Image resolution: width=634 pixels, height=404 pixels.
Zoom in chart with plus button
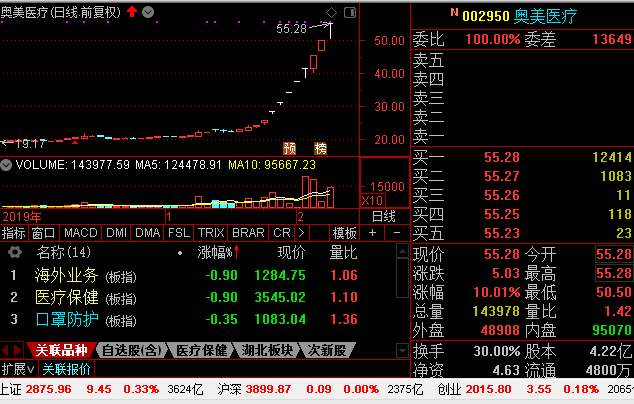click(372, 233)
